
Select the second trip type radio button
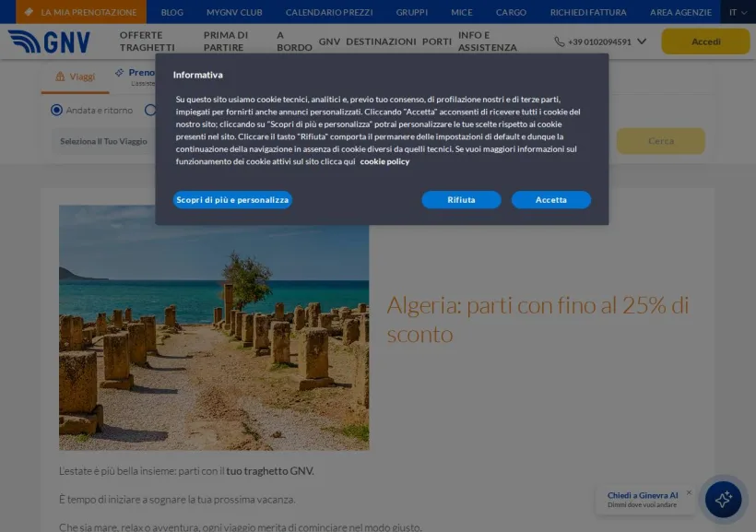coord(150,110)
